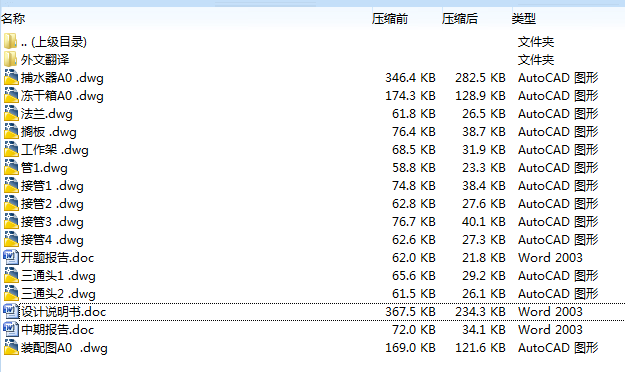The width and height of the screenshot is (625, 372).
Task: Click Word 2003 type of 设计说明书.doc
Action: [x=550, y=311]
